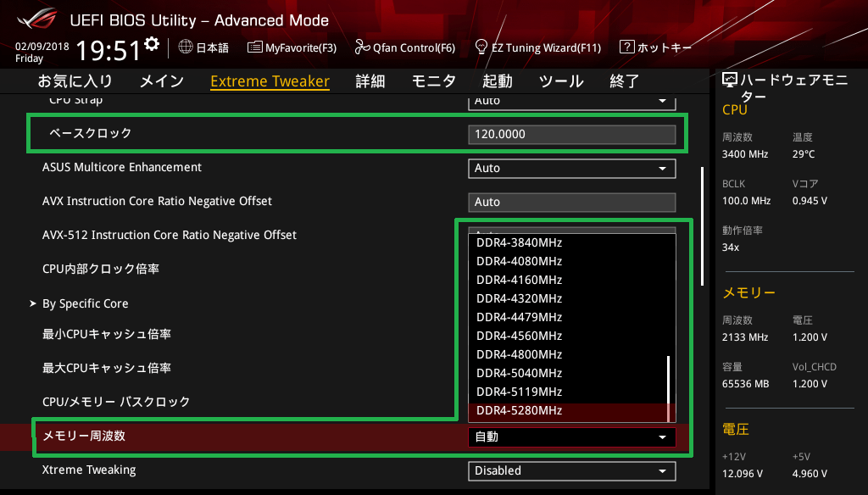The image size is (868, 495).
Task: Select AVX-512 Instruction Core Ratio Negative Offset
Action: [x=170, y=236]
